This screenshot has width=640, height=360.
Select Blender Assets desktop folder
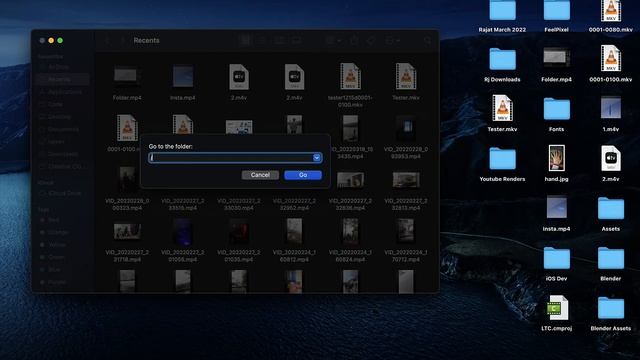pyautogui.click(x=611, y=313)
